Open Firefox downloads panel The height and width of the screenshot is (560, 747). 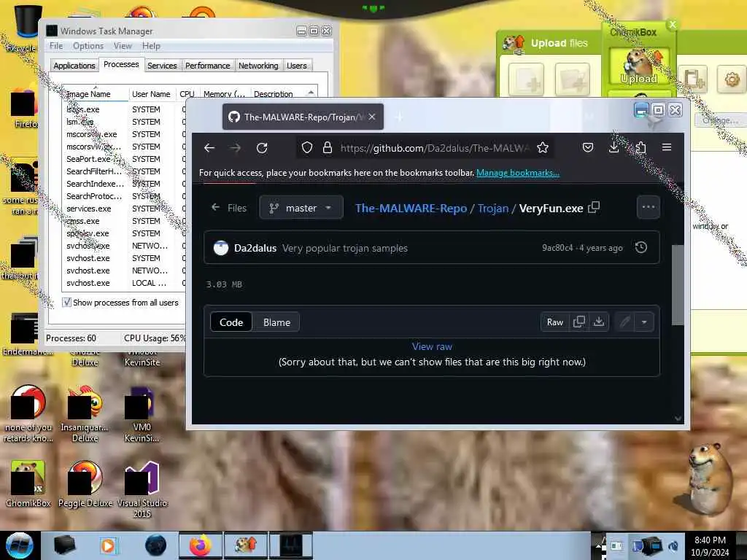[x=614, y=147]
